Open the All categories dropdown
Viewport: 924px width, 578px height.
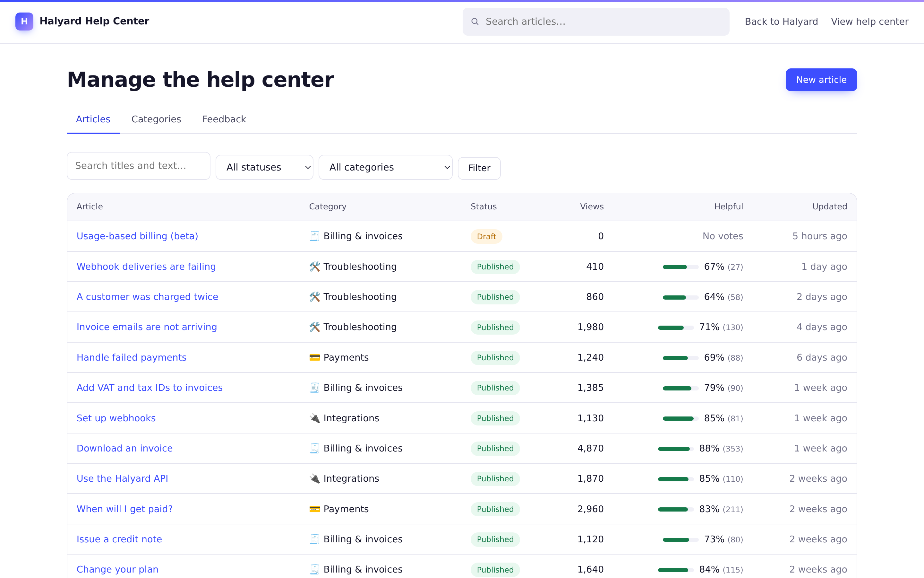[385, 167]
